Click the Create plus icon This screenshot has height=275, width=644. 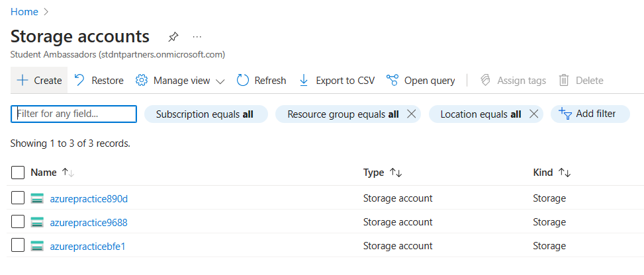pos(22,81)
